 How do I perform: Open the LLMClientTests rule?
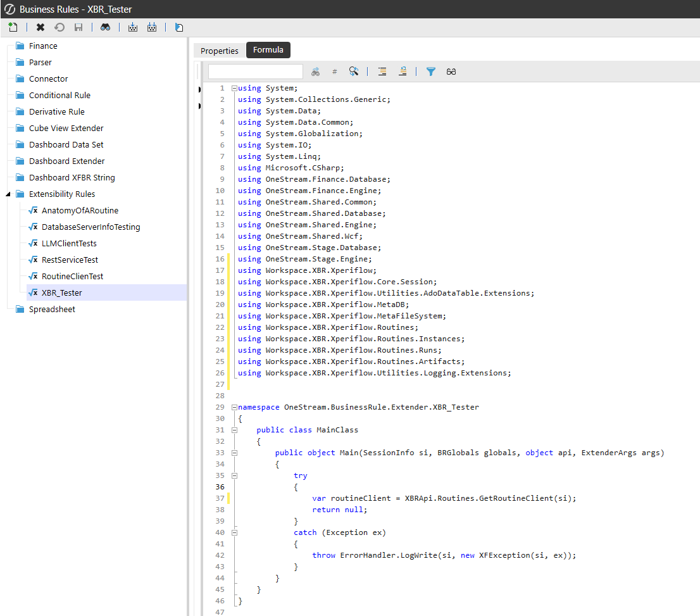(69, 244)
